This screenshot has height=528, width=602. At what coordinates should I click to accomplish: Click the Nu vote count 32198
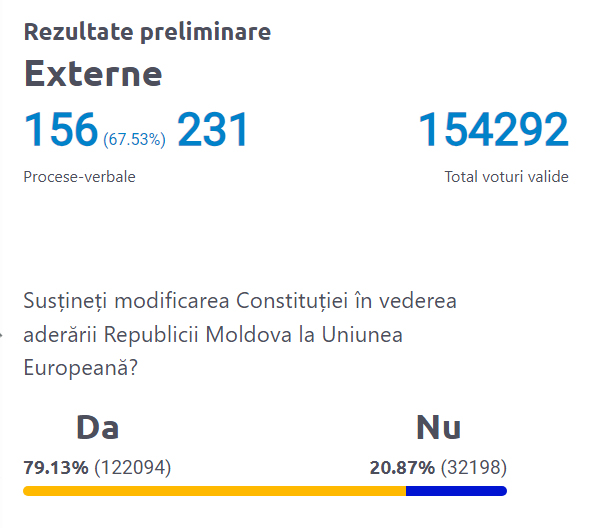[474, 467]
